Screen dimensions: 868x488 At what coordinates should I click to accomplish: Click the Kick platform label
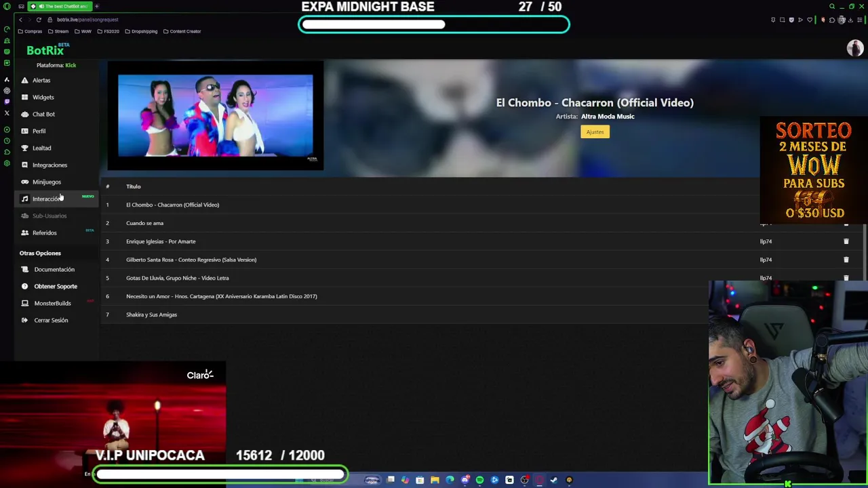point(71,65)
